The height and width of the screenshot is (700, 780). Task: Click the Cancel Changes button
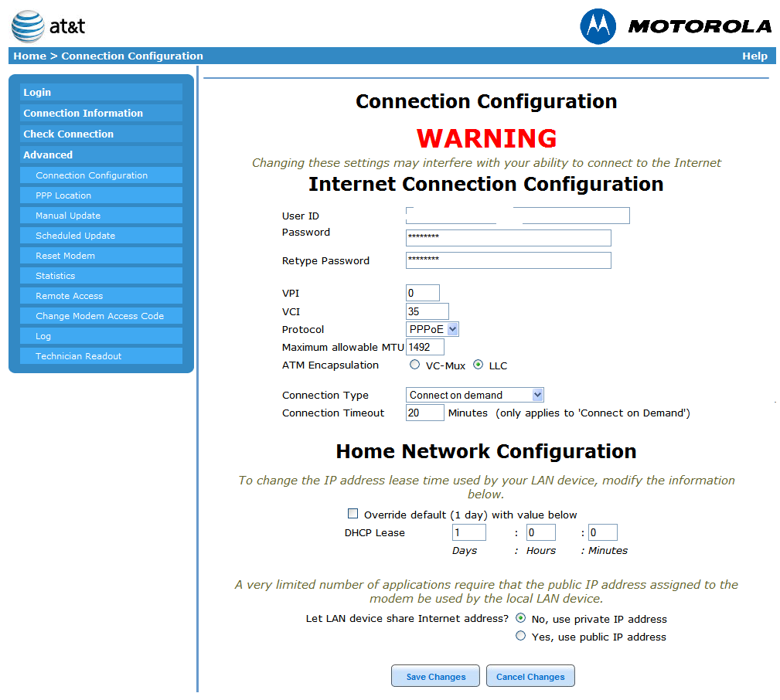coord(530,676)
